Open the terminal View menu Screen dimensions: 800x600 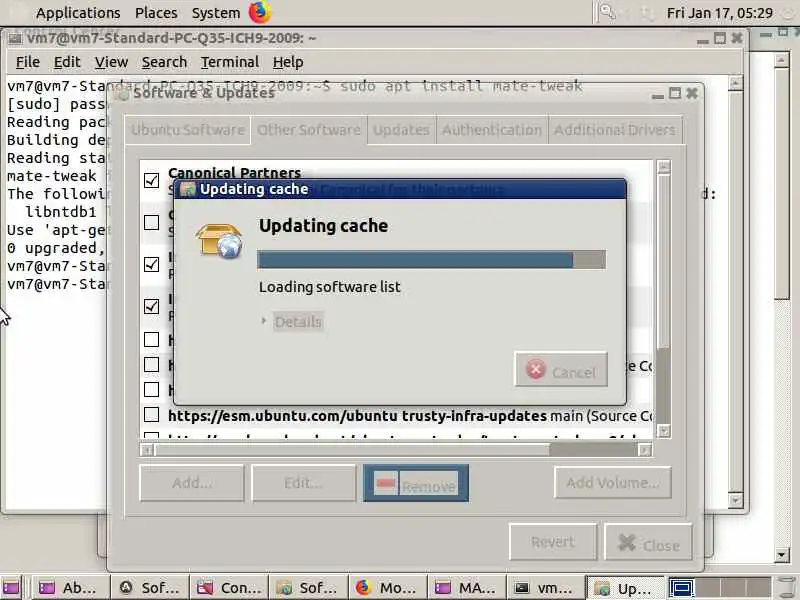pos(111,62)
